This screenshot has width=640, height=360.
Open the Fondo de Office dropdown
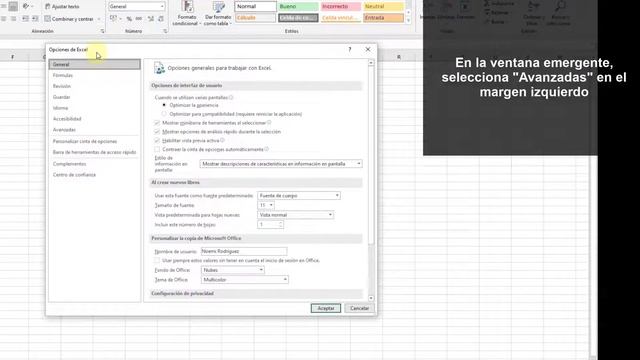click(233, 270)
